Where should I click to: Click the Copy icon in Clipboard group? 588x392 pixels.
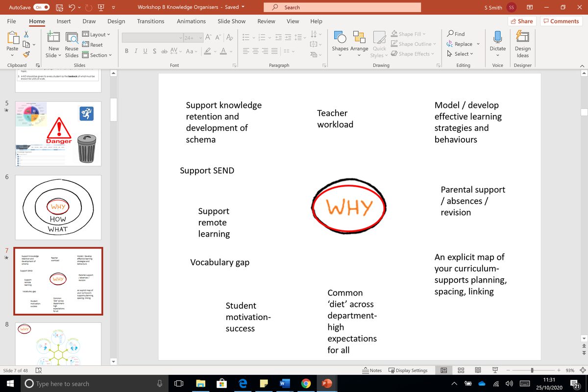click(x=26, y=45)
